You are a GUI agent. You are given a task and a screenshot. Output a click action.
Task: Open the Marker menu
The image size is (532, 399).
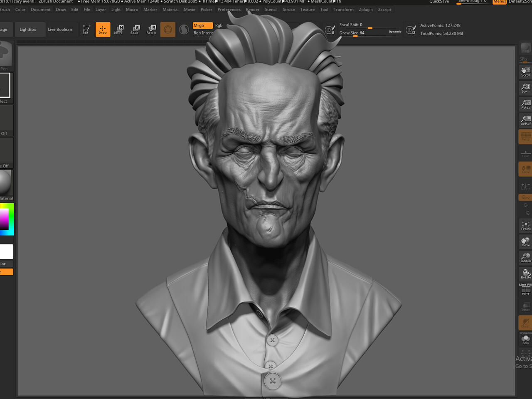150,10
